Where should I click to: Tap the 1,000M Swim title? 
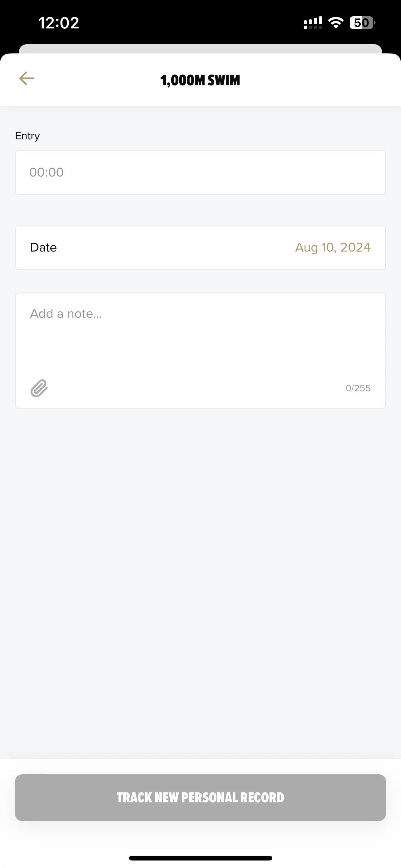pyautogui.click(x=200, y=80)
